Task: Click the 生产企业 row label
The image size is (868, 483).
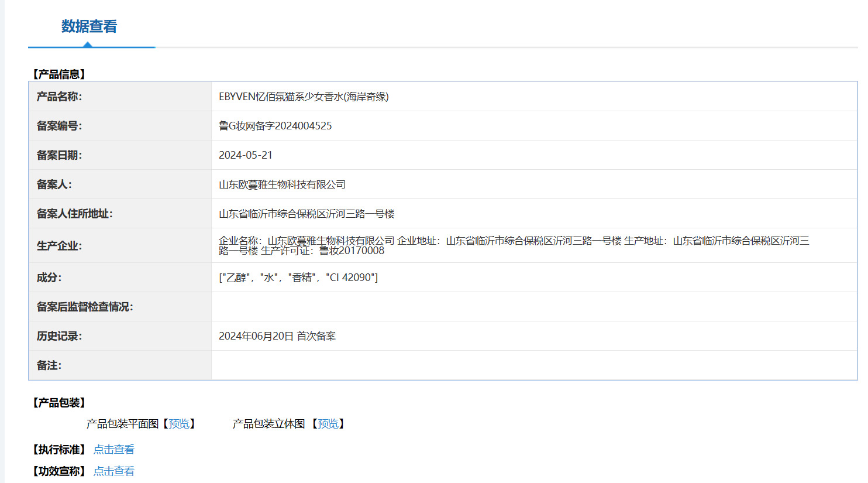Action: [x=59, y=246]
